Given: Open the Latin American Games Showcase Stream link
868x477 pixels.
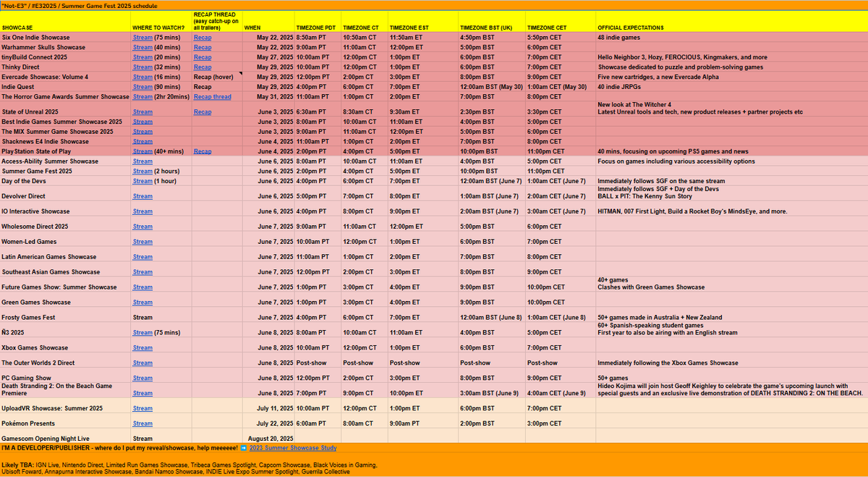Looking at the screenshot, I should [142, 257].
